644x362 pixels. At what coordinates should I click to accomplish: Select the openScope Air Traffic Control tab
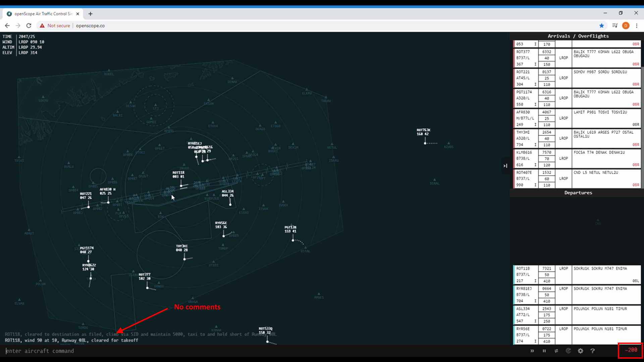(x=42, y=14)
